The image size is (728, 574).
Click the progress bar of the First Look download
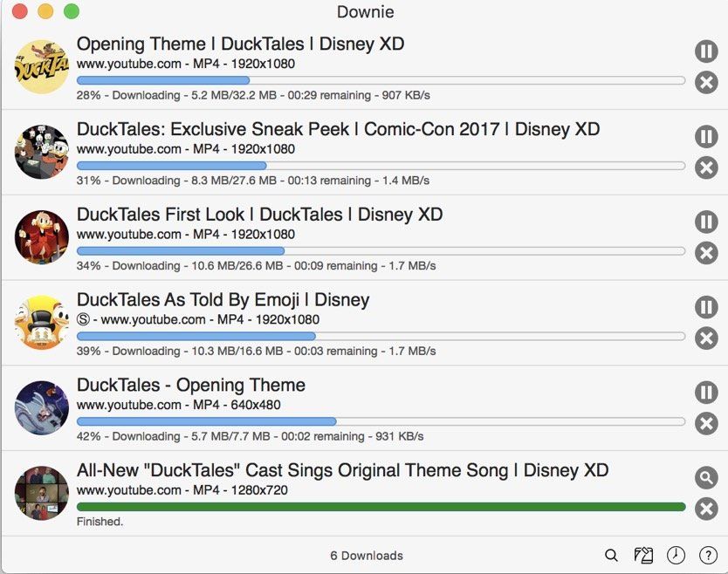[x=381, y=250]
